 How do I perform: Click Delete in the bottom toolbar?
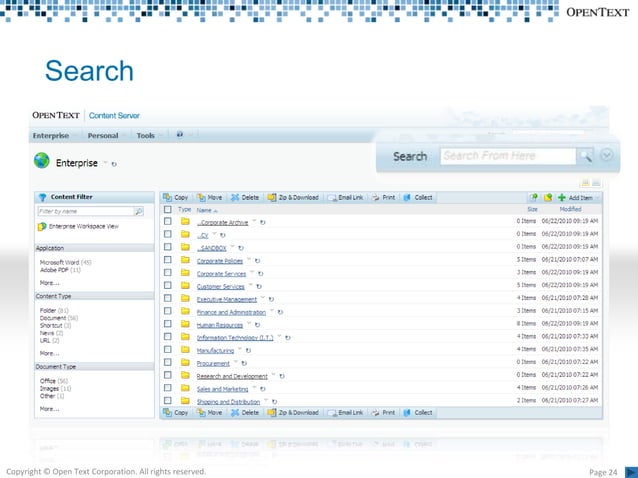(x=245, y=413)
